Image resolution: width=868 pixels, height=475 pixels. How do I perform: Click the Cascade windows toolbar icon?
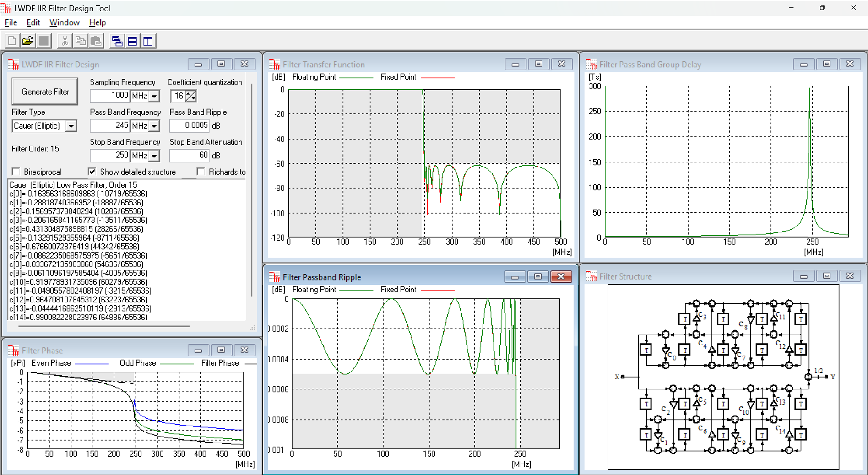[x=117, y=41]
